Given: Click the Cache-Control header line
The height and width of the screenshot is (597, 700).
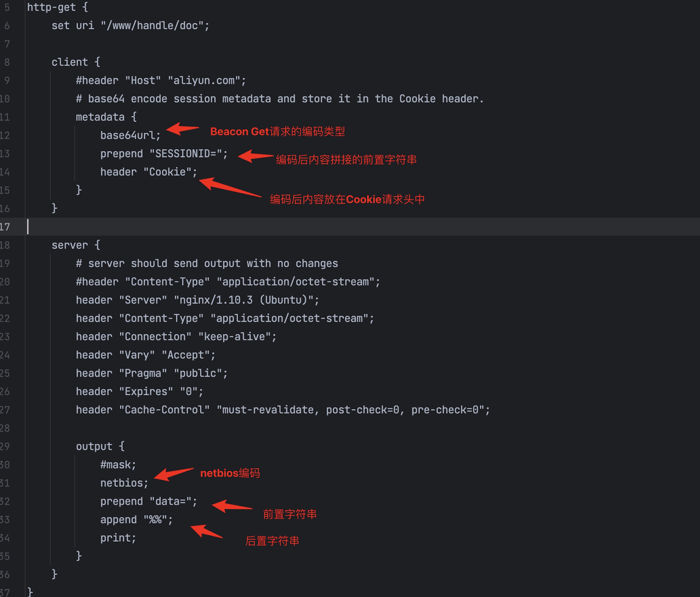Looking at the screenshot, I should [282, 410].
